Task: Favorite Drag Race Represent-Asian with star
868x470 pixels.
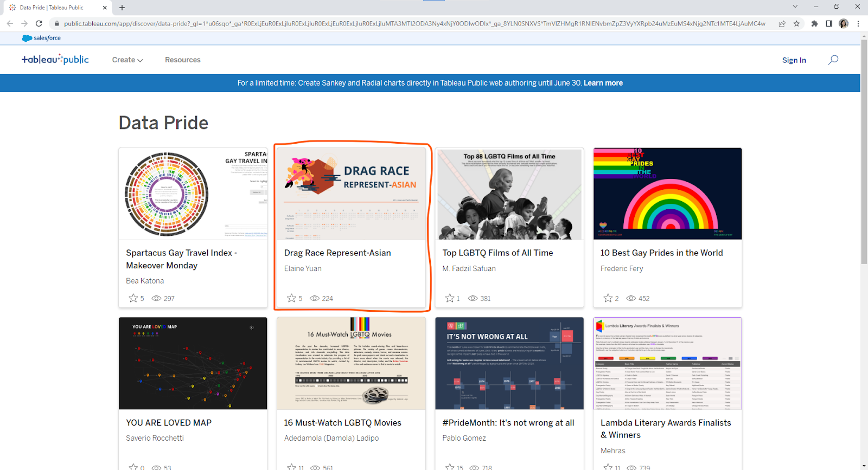Action: [x=291, y=298]
